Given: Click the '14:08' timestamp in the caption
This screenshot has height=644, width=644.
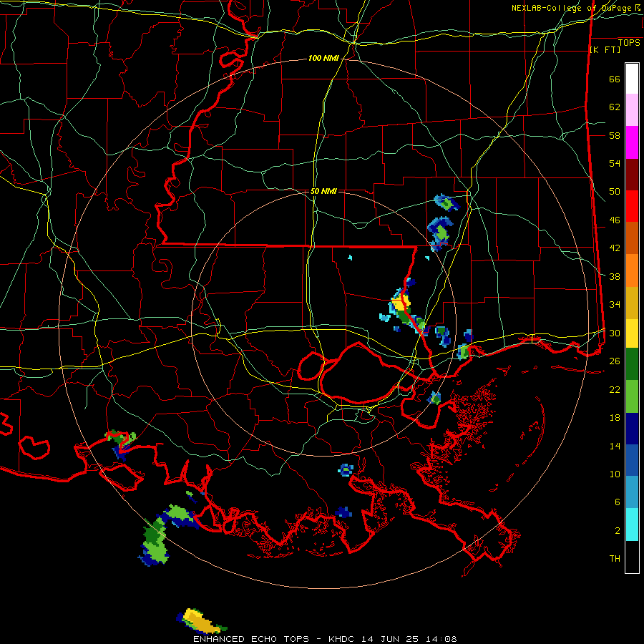Looking at the screenshot, I should coord(441,639).
